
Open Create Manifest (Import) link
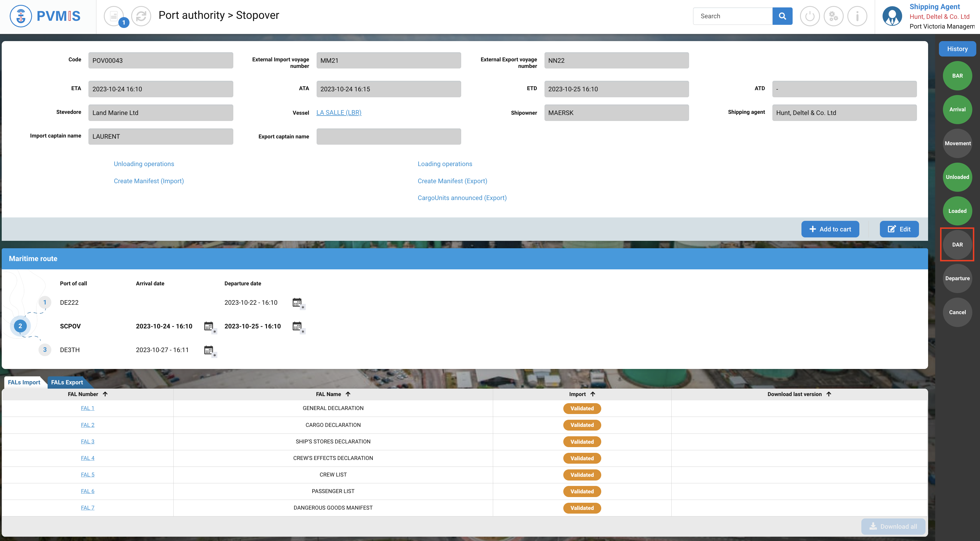[149, 181]
